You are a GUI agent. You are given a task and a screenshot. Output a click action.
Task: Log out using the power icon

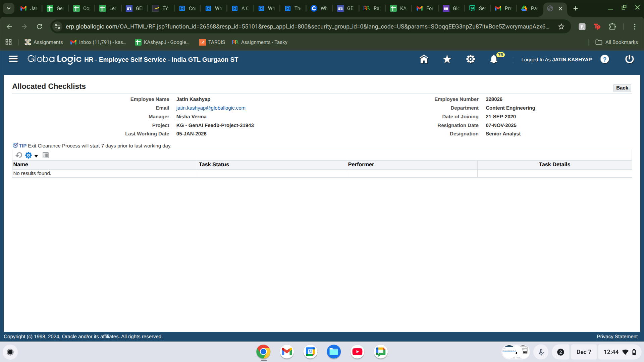(629, 59)
